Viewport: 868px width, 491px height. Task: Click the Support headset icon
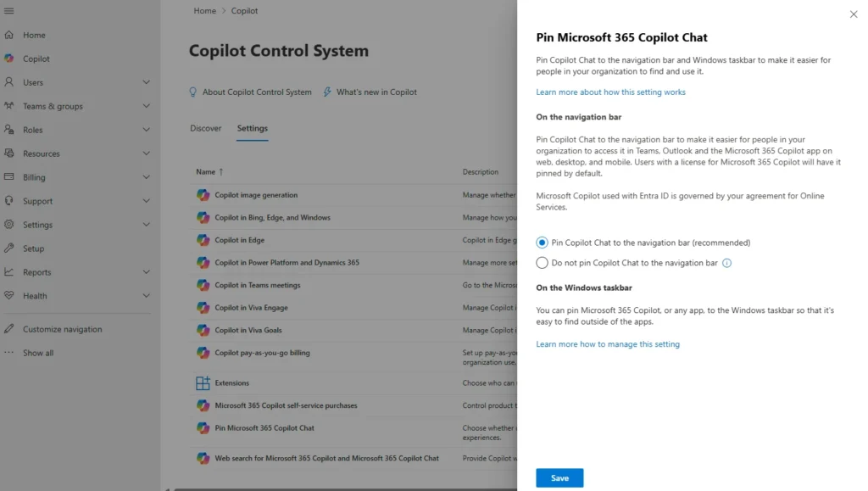pos(8,200)
